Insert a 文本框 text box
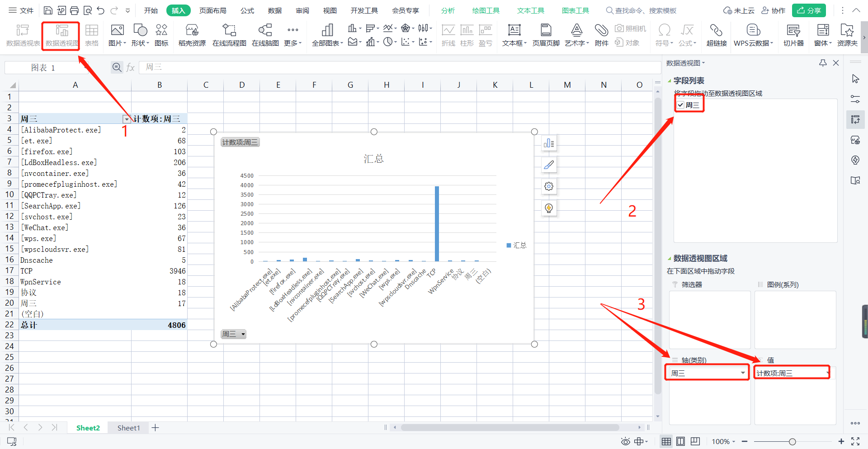This screenshot has height=449, width=868. (x=514, y=35)
